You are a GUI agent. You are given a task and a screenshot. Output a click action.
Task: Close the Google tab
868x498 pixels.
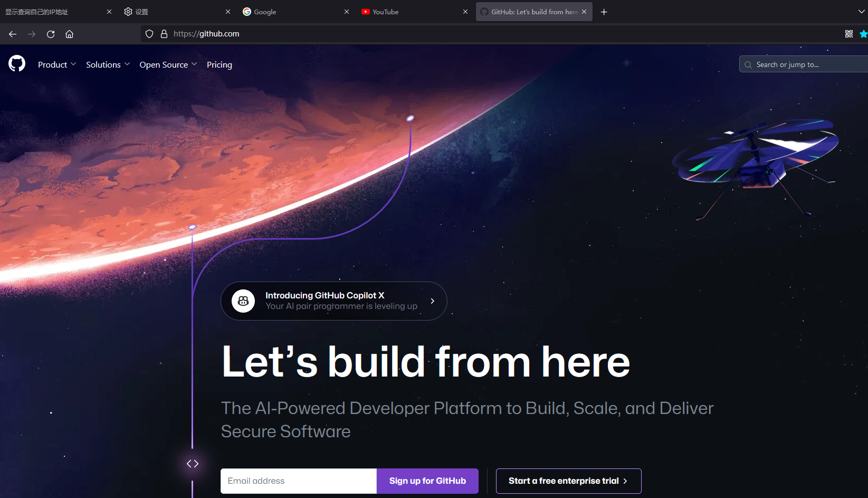(347, 12)
